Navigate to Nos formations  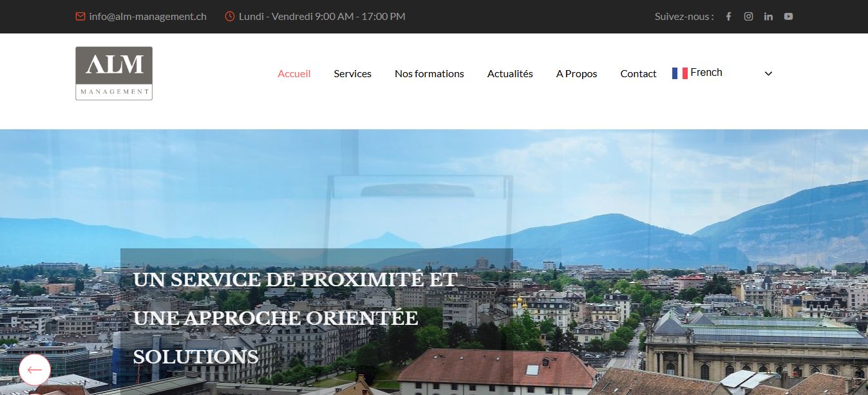click(x=429, y=74)
